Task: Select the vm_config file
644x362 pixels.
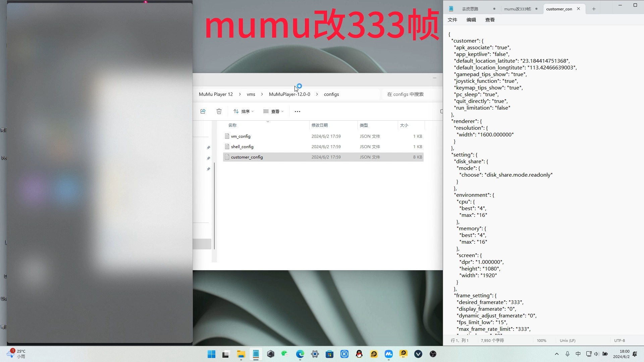Action: click(x=323, y=136)
